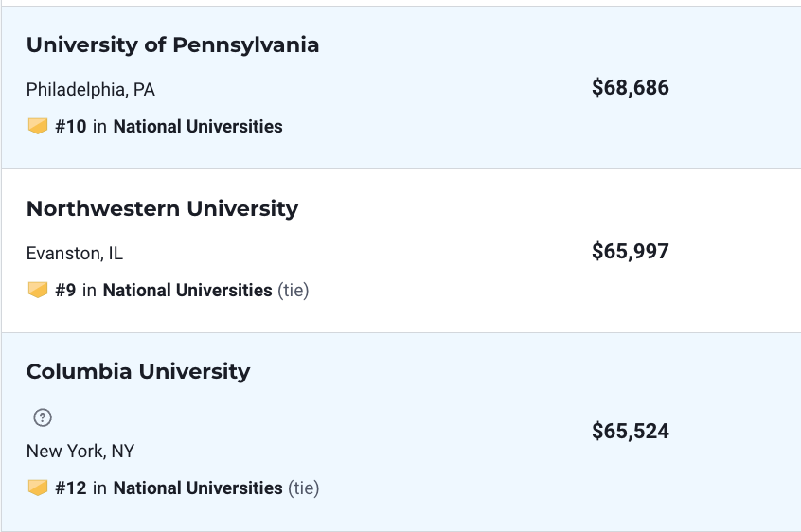Click the Philadelphia, PA location text

(90, 90)
